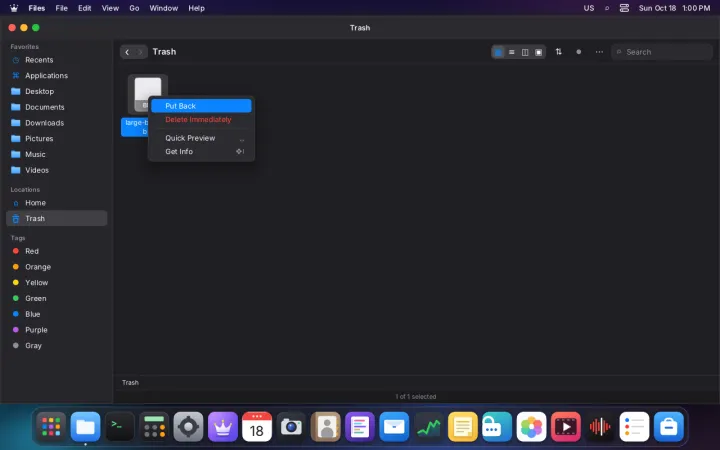The width and height of the screenshot is (720, 450).
Task: Open password lock app in dock
Action: [x=497, y=427]
